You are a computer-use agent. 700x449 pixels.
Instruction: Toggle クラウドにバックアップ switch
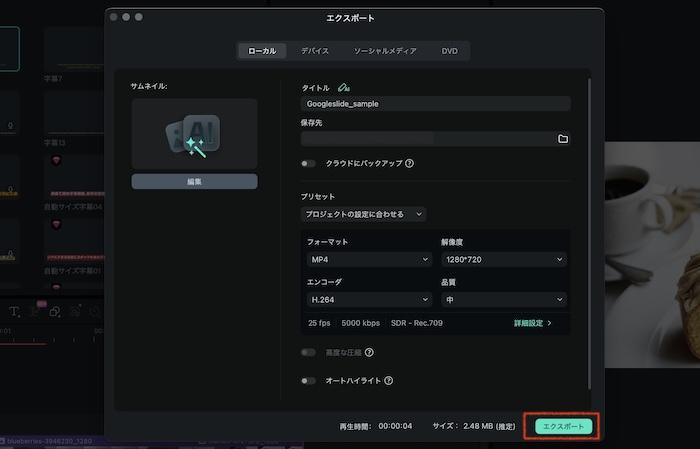pyautogui.click(x=308, y=163)
